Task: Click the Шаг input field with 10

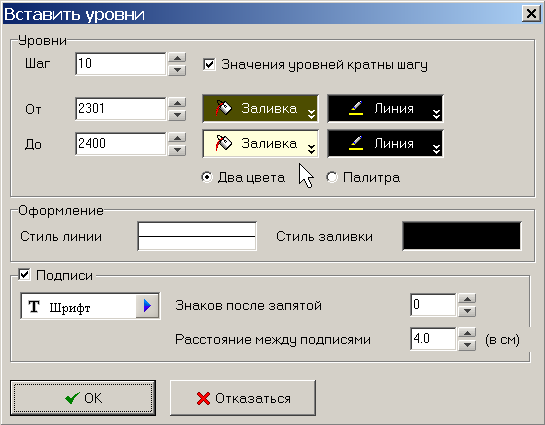Action: (x=121, y=64)
